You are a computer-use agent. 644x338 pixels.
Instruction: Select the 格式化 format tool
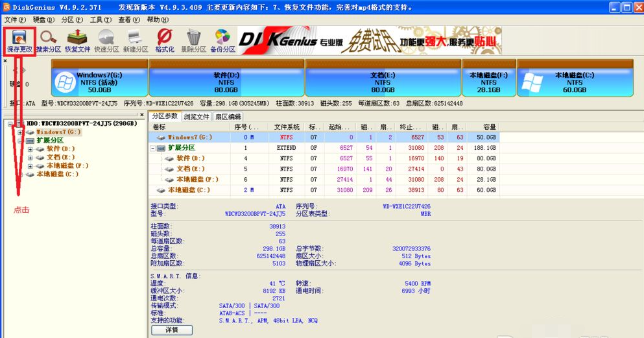pos(165,41)
